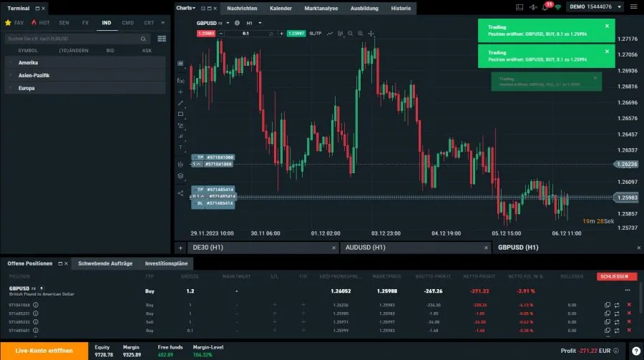
Task: Add stop loss to position 571041068
Action: [x=274, y=305]
